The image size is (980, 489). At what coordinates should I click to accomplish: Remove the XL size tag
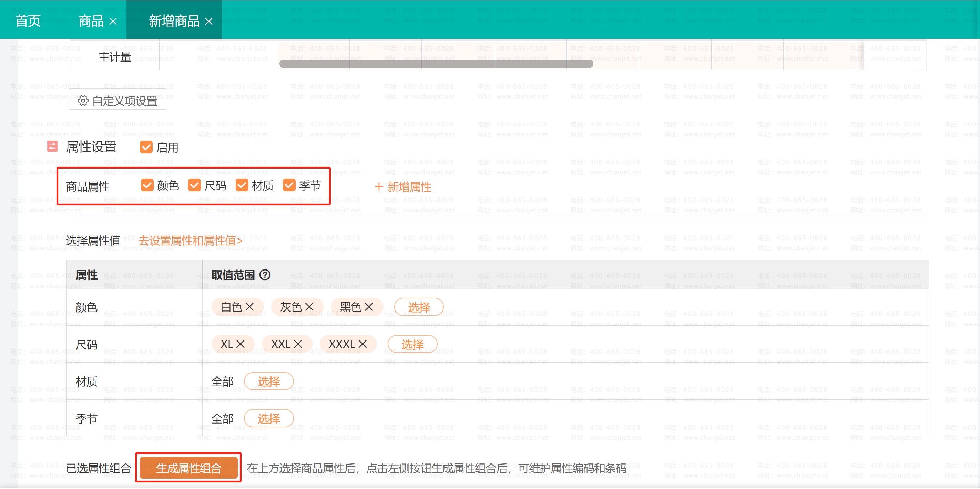pyautogui.click(x=241, y=344)
